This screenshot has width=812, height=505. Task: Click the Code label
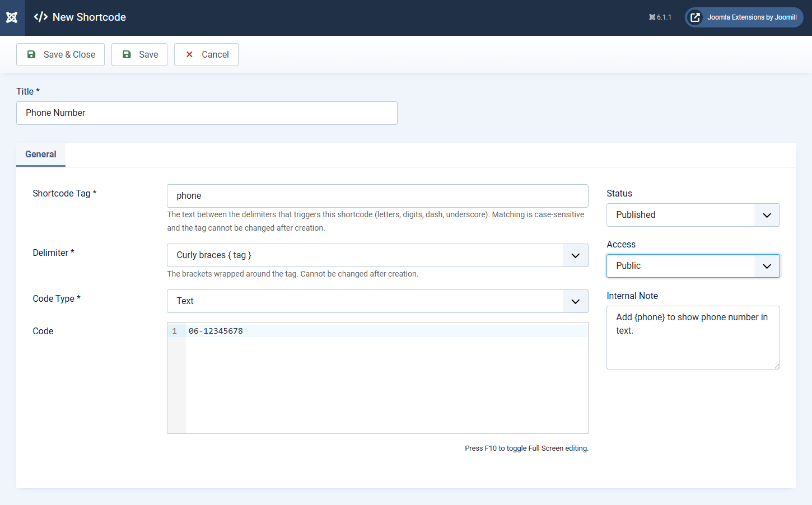point(43,331)
